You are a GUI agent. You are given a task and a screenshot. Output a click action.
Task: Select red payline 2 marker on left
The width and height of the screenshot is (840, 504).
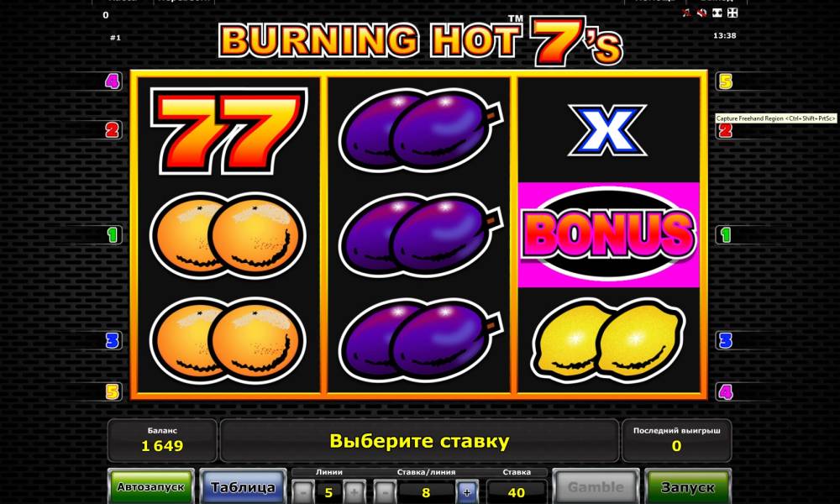pos(112,129)
